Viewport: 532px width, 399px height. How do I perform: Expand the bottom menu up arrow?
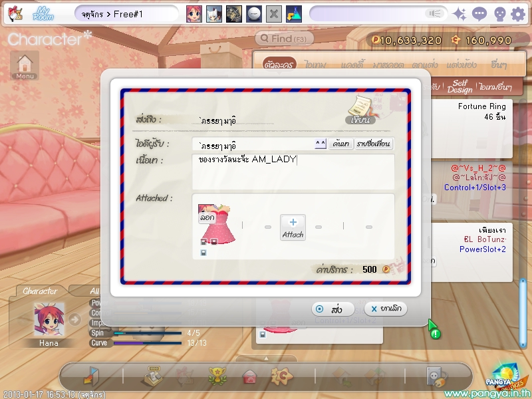pyautogui.click(x=266, y=358)
